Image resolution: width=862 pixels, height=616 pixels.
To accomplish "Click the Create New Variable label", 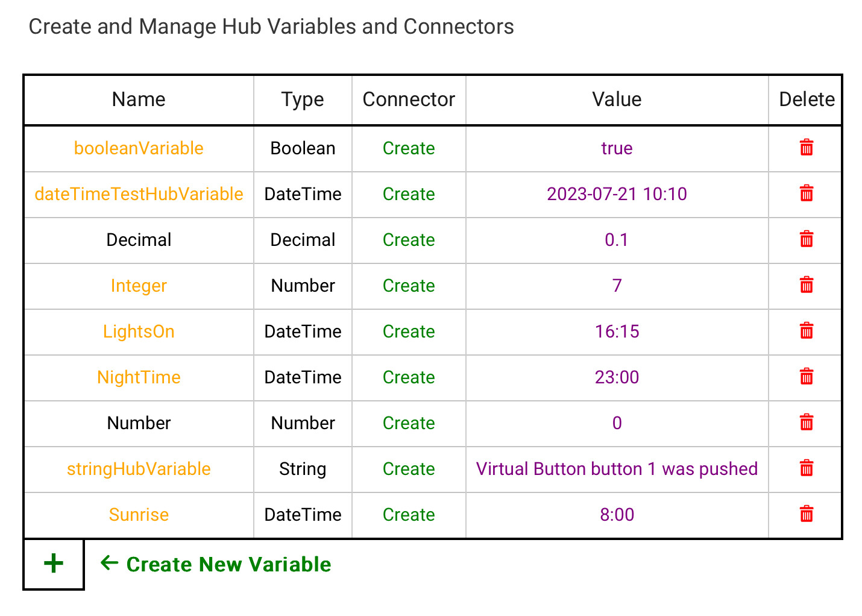I will point(228,564).
